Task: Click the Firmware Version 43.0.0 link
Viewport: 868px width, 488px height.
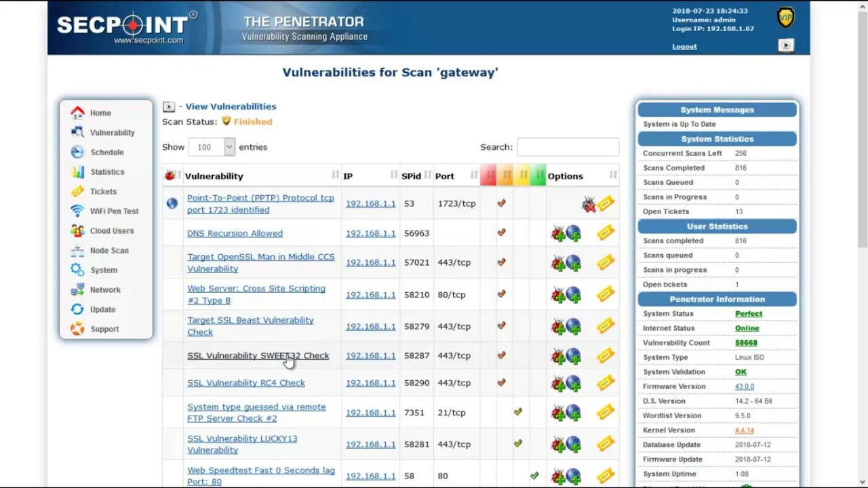Action: pyautogui.click(x=745, y=386)
